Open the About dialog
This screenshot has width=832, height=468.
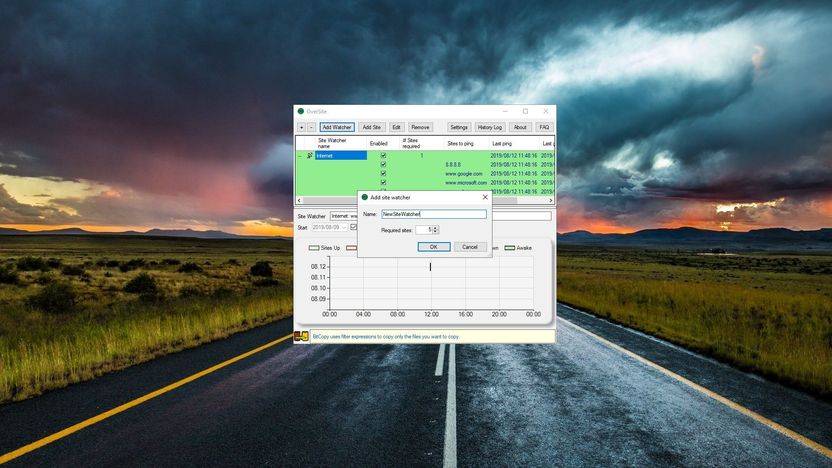520,127
